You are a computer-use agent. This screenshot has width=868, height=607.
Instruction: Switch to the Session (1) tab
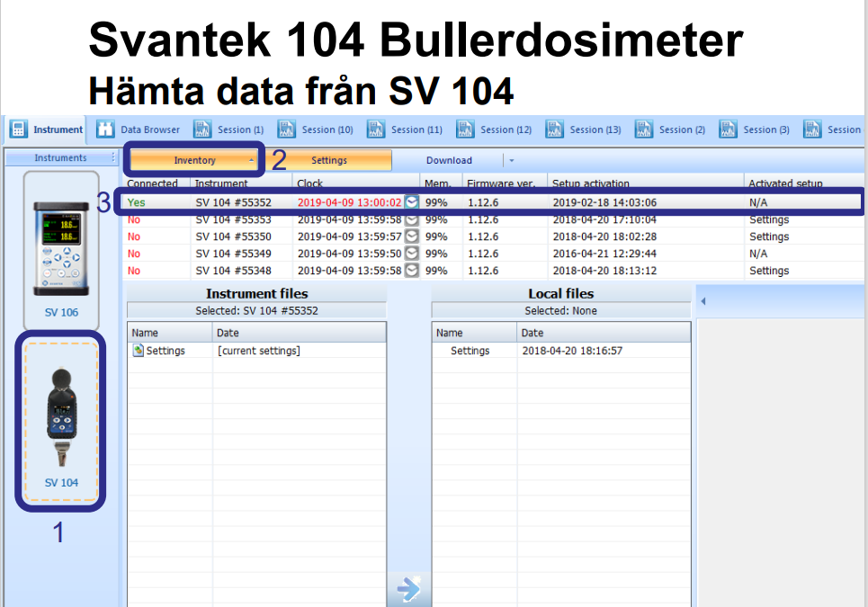point(228,129)
